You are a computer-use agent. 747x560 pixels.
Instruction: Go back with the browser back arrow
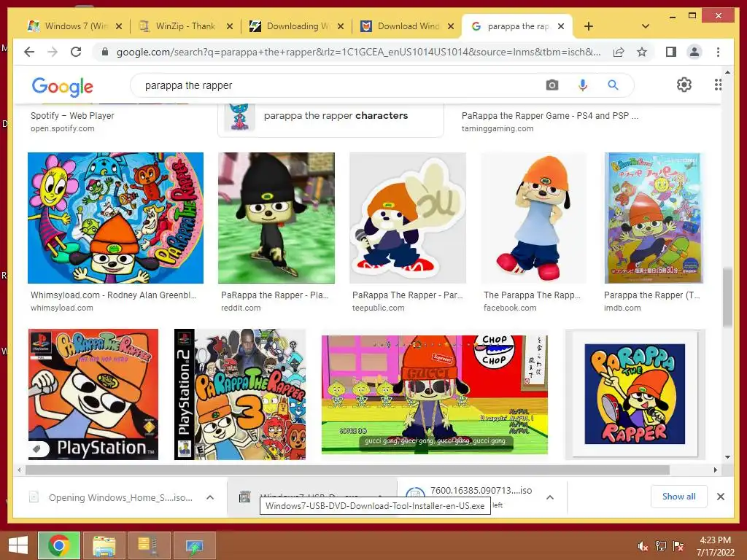[29, 52]
